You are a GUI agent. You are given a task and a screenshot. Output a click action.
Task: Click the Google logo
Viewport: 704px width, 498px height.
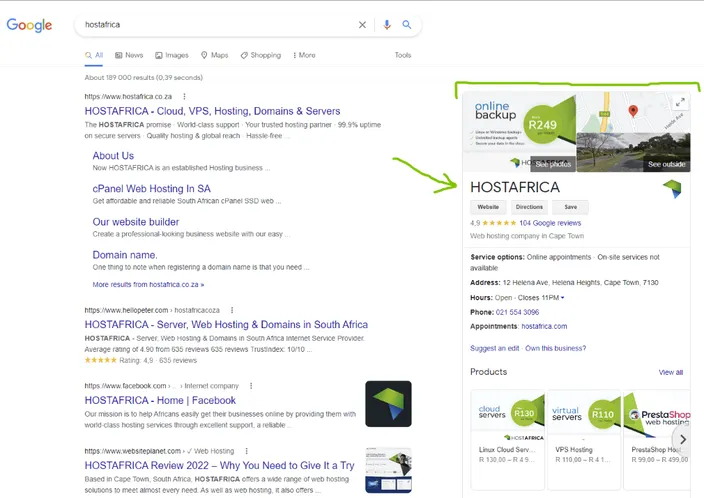tap(29, 25)
